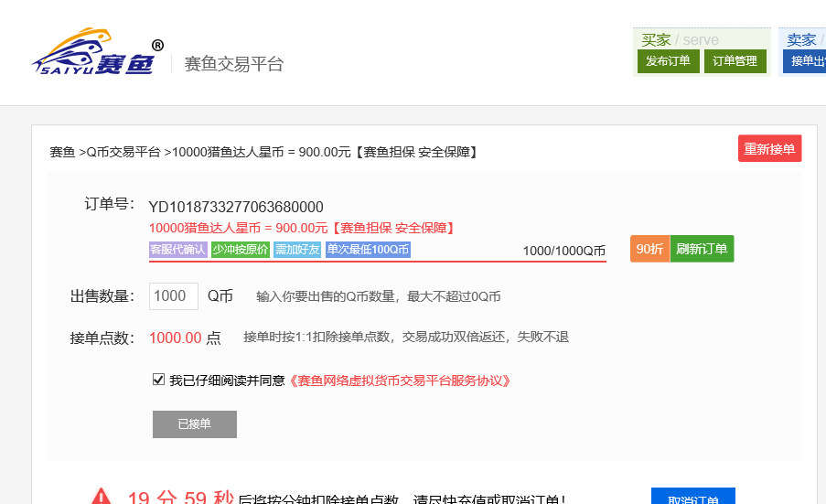This screenshot has height=504, width=826.
Task: Click Q币交易平台 in the breadcrumb
Action: 123,152
